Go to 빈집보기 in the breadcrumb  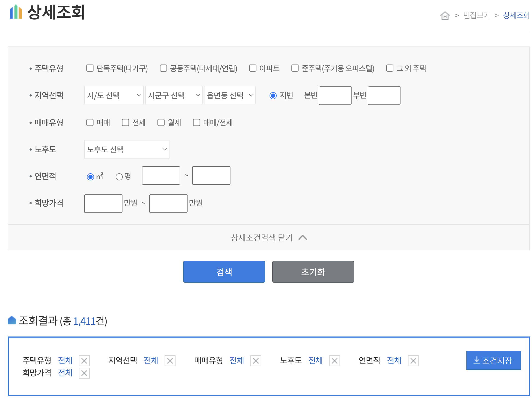477,16
